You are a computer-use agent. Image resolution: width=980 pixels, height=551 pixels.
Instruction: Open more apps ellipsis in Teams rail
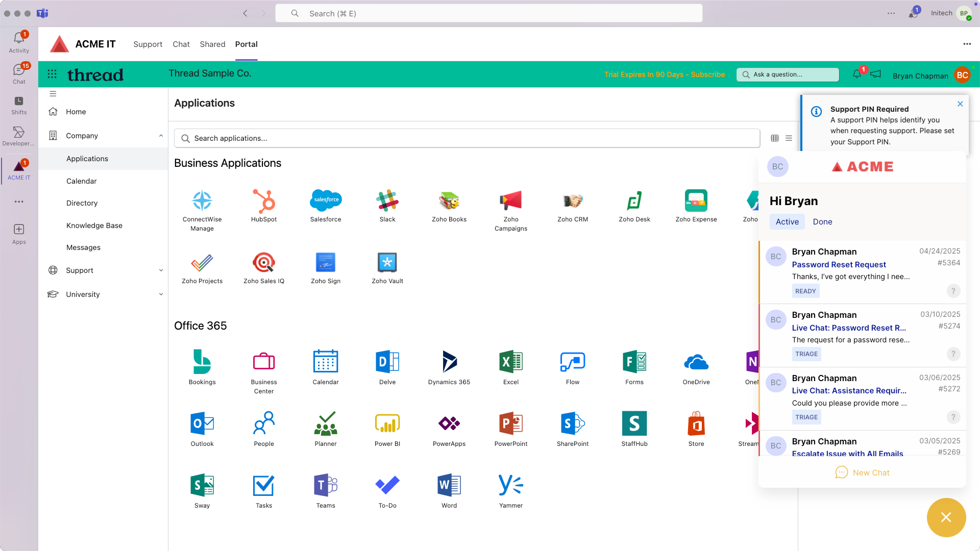[19, 202]
